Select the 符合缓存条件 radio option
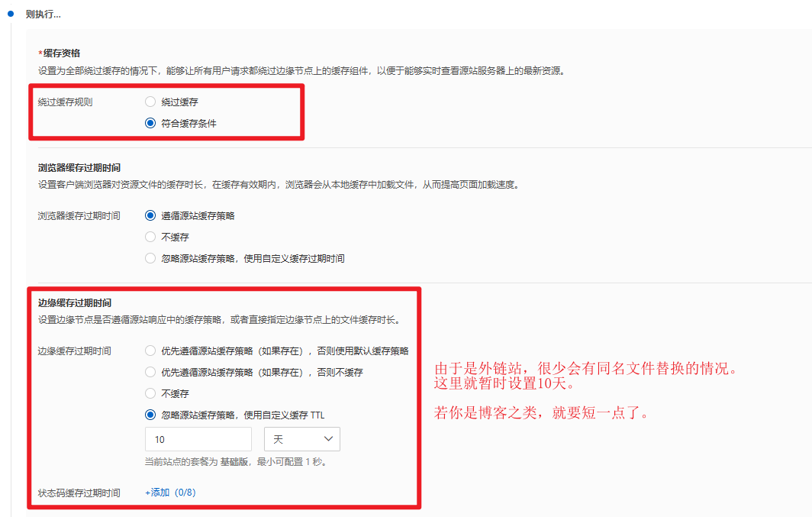Viewport: 812px width, 517px height. click(x=150, y=123)
